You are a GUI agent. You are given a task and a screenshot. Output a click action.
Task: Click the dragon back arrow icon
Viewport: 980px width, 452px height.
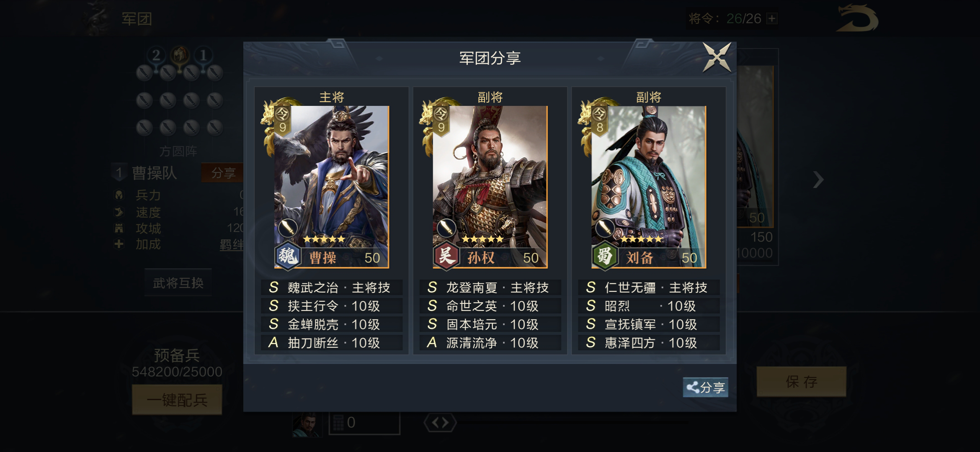pyautogui.click(x=857, y=18)
